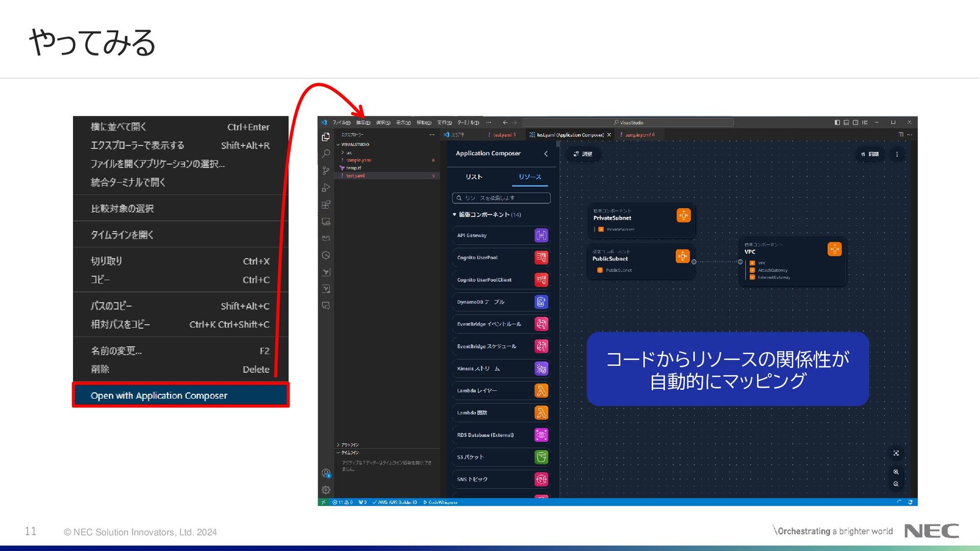Click the split editor icon

click(x=901, y=135)
